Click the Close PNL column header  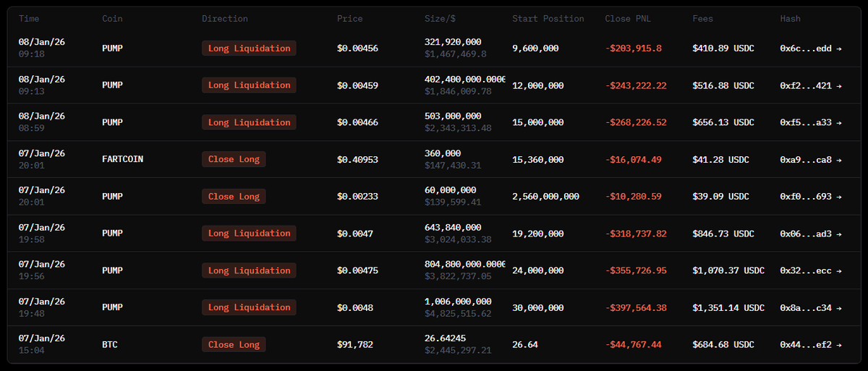click(628, 19)
